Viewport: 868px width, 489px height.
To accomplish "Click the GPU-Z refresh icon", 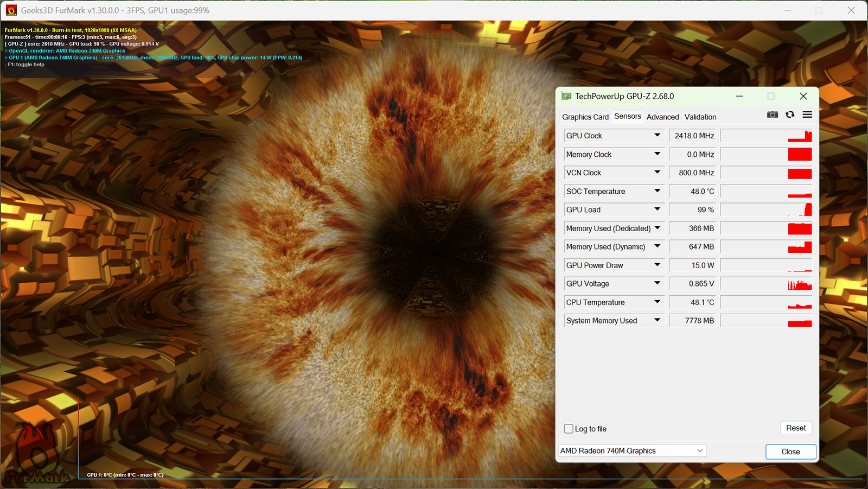I will pos(790,115).
